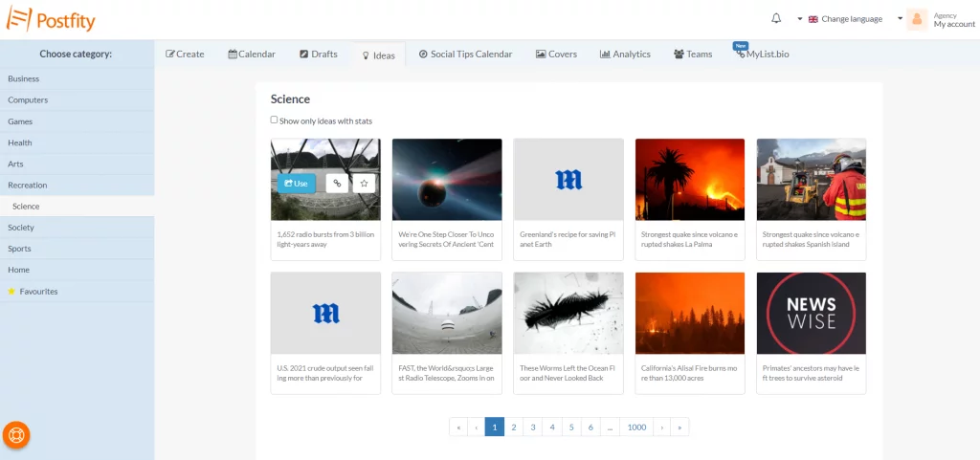The image size is (980, 460).
Task: Open the Analytics tab
Action: click(625, 55)
